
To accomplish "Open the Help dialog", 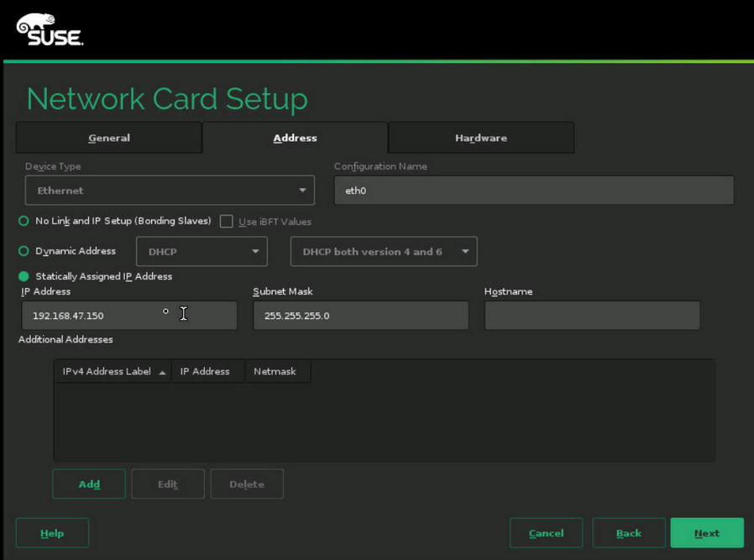I will (51, 532).
